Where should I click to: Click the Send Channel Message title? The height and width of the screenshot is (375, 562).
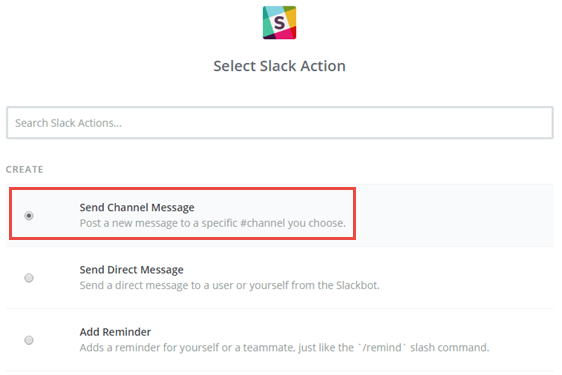pyautogui.click(x=137, y=208)
